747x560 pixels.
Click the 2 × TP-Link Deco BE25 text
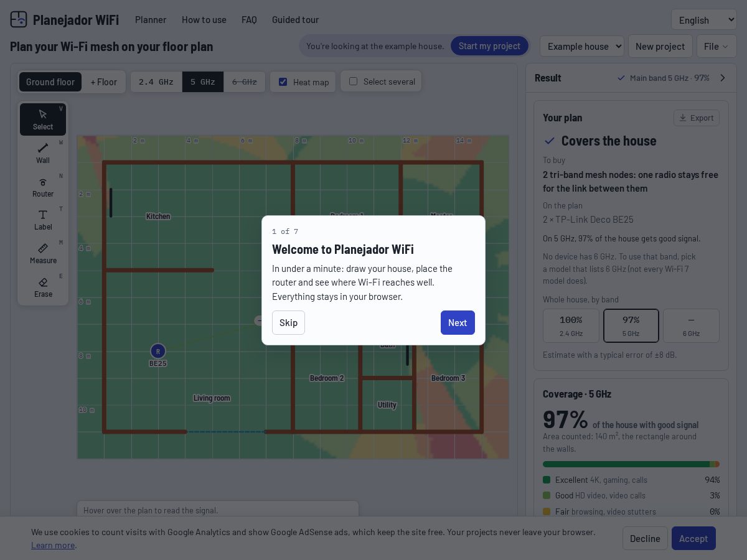(x=588, y=220)
